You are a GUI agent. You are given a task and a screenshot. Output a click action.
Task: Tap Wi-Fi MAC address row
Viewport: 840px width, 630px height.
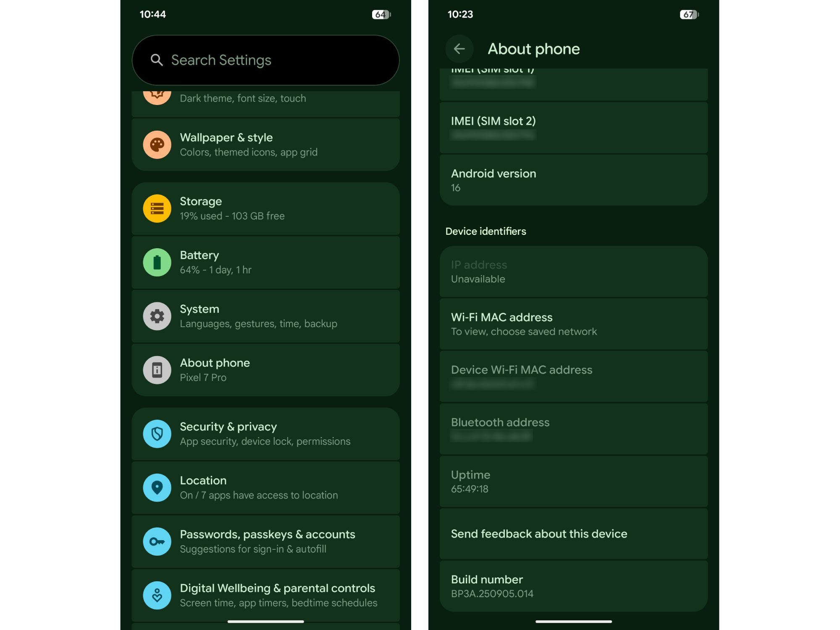click(573, 324)
